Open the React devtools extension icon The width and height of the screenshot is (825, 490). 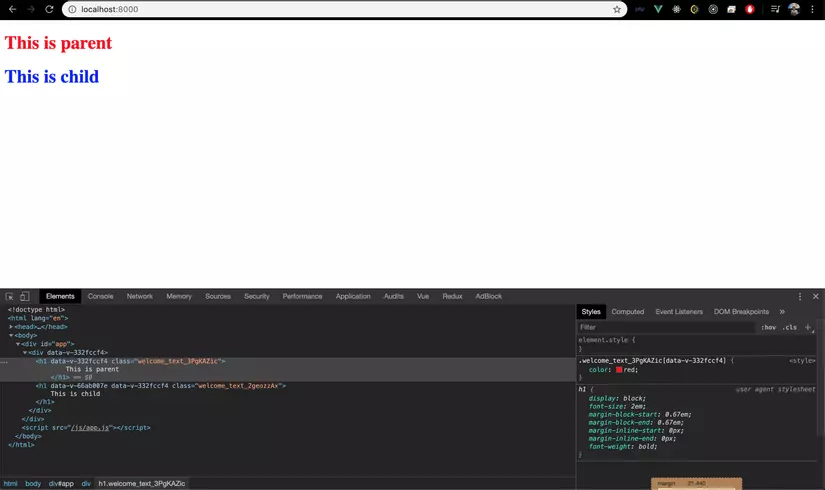point(676,9)
